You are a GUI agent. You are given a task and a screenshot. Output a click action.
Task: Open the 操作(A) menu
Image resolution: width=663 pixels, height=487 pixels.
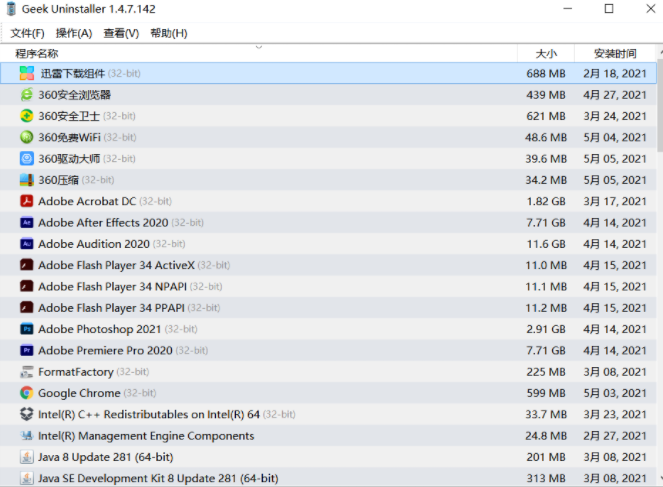point(74,33)
